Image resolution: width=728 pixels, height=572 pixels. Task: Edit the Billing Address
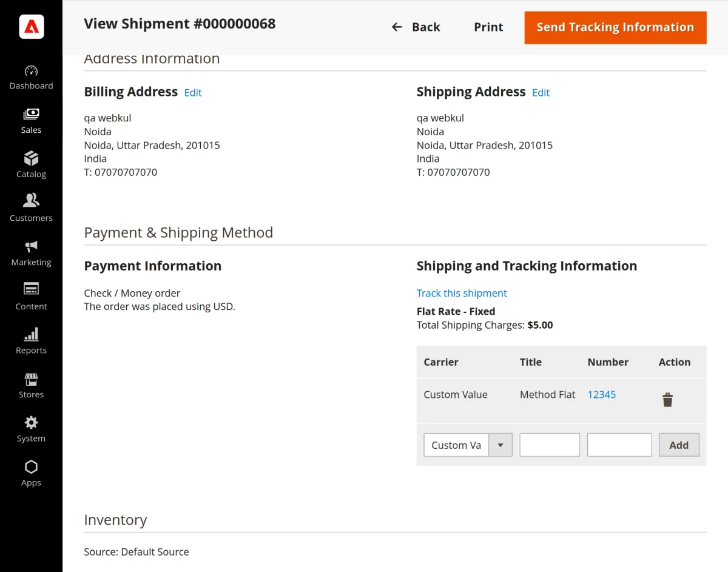click(193, 93)
